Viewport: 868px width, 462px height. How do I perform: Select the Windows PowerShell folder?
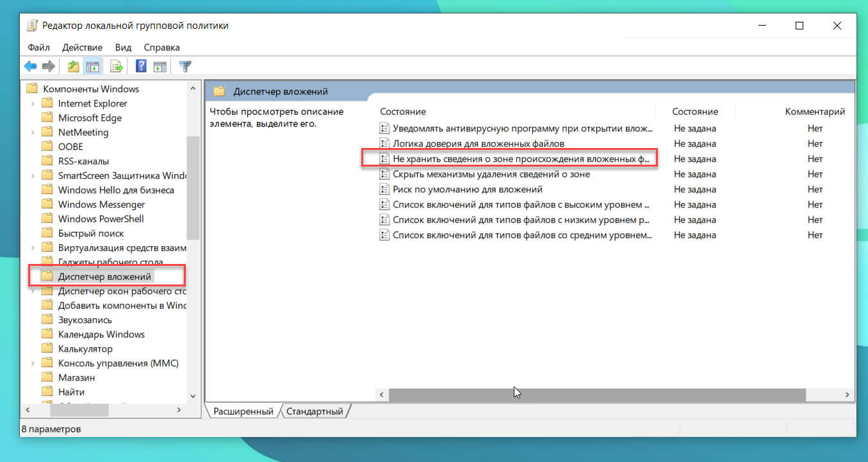point(101,219)
